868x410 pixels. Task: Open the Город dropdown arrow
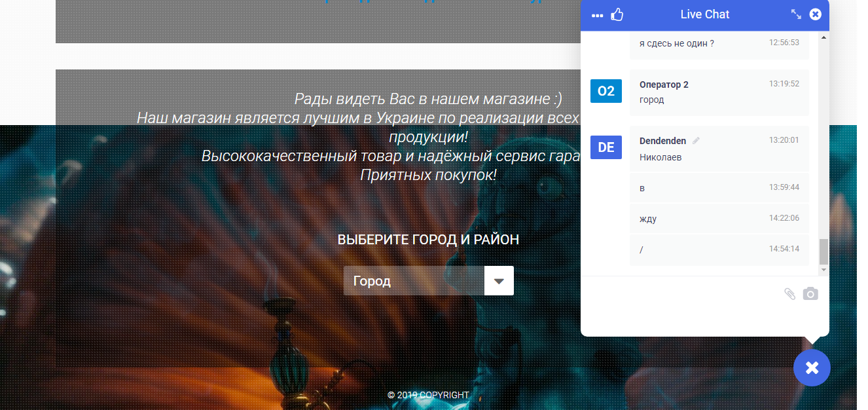point(499,281)
